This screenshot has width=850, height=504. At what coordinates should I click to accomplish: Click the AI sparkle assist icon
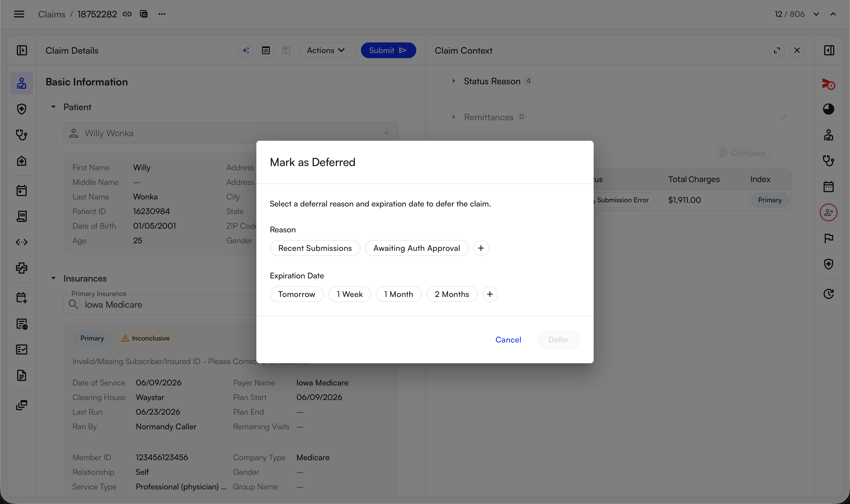point(246,50)
